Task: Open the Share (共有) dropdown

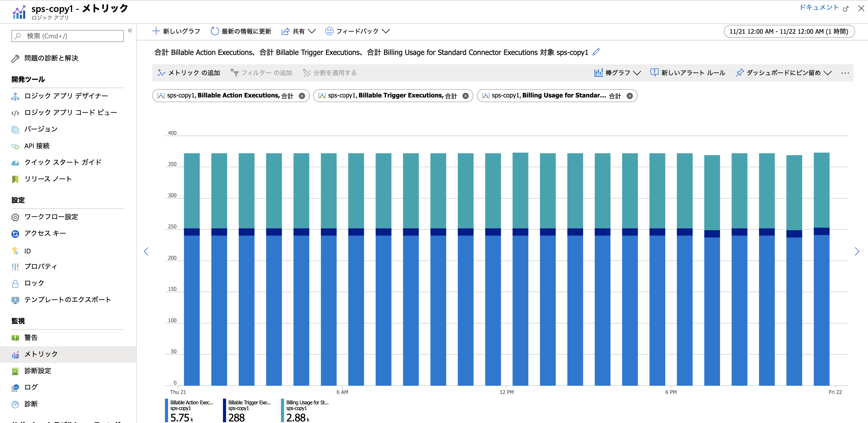Action: click(299, 31)
